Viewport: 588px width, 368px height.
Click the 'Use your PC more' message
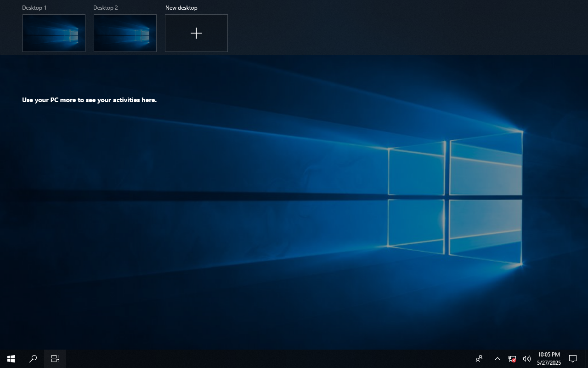coord(90,100)
